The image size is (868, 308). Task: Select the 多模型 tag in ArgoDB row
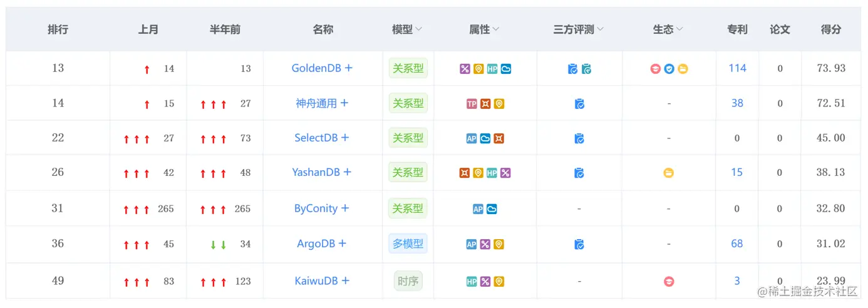point(408,244)
